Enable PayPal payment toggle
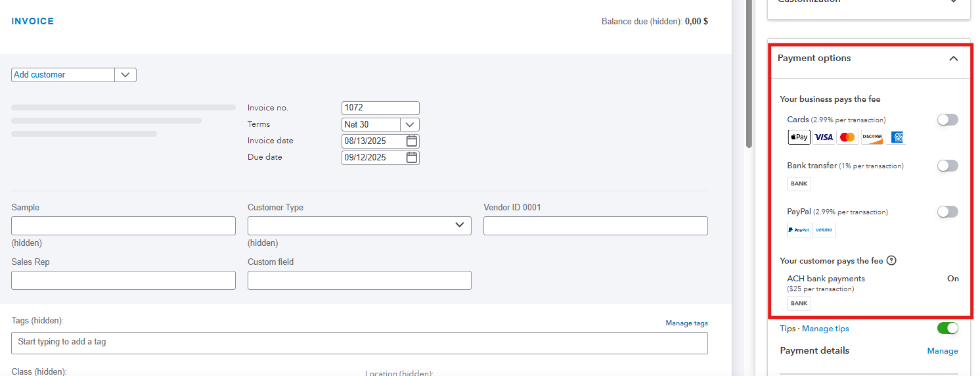The width and height of the screenshot is (980, 376). pyautogui.click(x=947, y=212)
